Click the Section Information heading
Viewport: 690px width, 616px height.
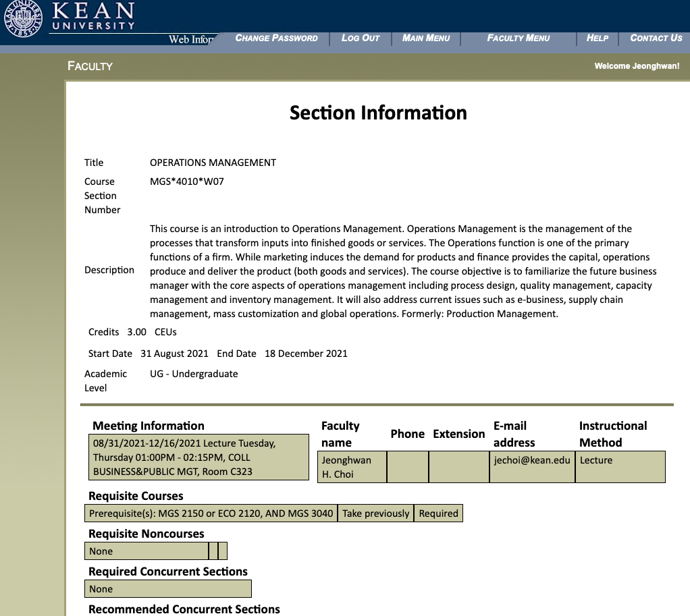coord(378,113)
